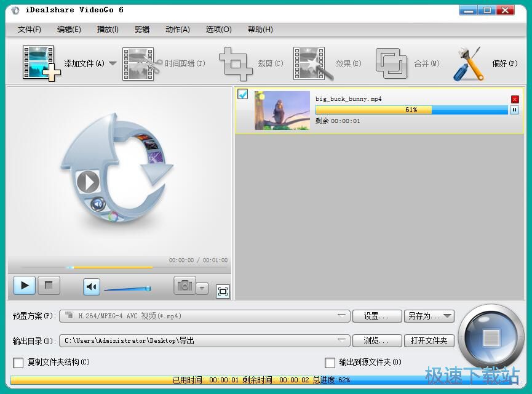Click the 剩余 00:00:01 remaining text

pyautogui.click(x=338, y=121)
